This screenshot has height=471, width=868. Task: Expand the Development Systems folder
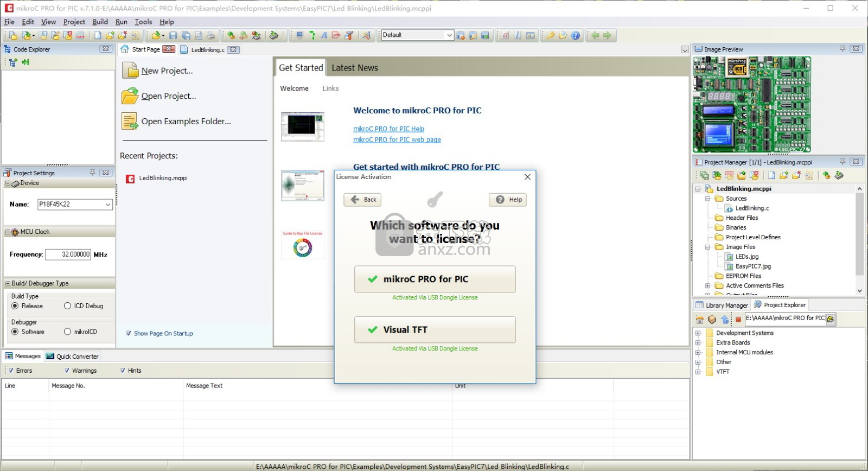pos(698,333)
